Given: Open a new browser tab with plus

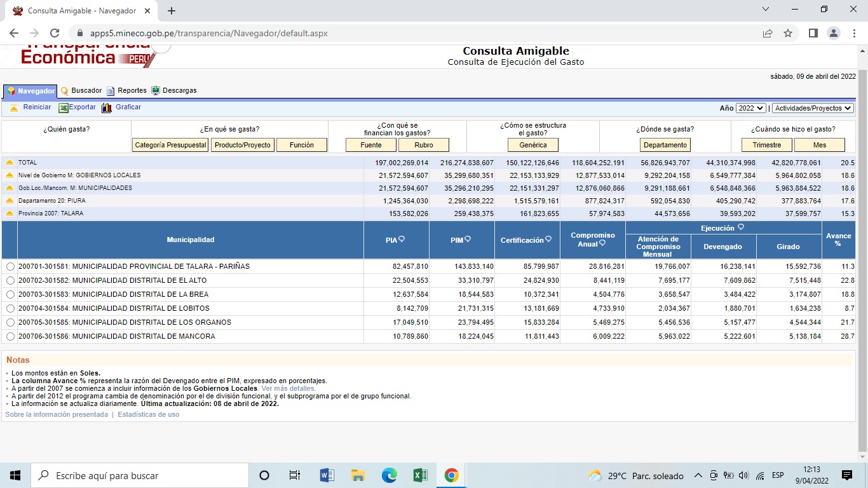Looking at the screenshot, I should 172,11.
